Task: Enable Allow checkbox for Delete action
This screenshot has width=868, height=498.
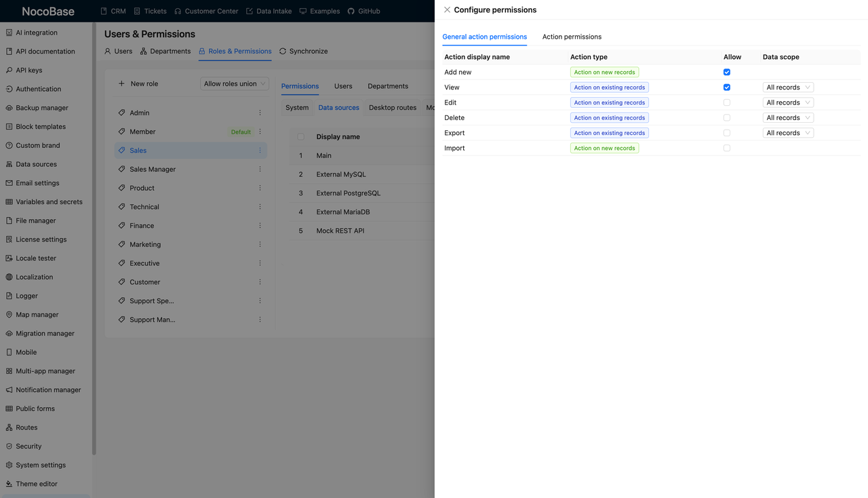Action: pos(727,117)
